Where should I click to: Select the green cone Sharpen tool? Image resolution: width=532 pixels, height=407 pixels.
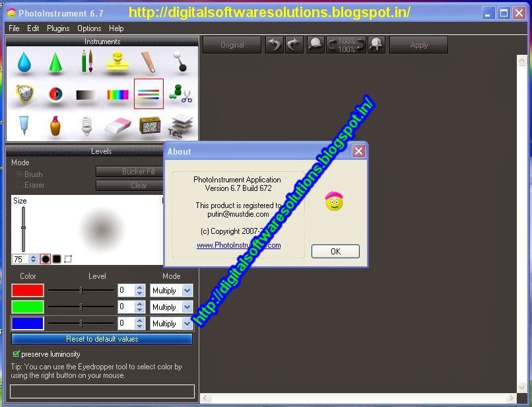click(x=55, y=62)
